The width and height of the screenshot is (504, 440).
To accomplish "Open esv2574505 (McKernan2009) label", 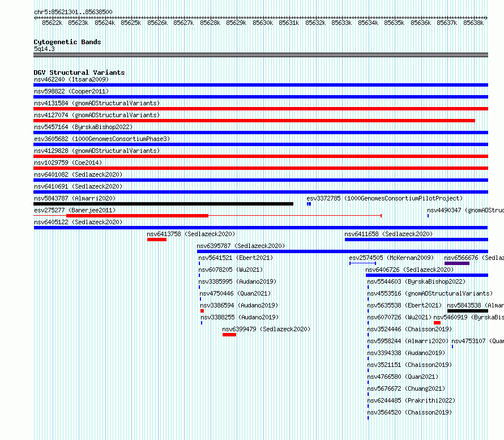I will pyautogui.click(x=391, y=258).
